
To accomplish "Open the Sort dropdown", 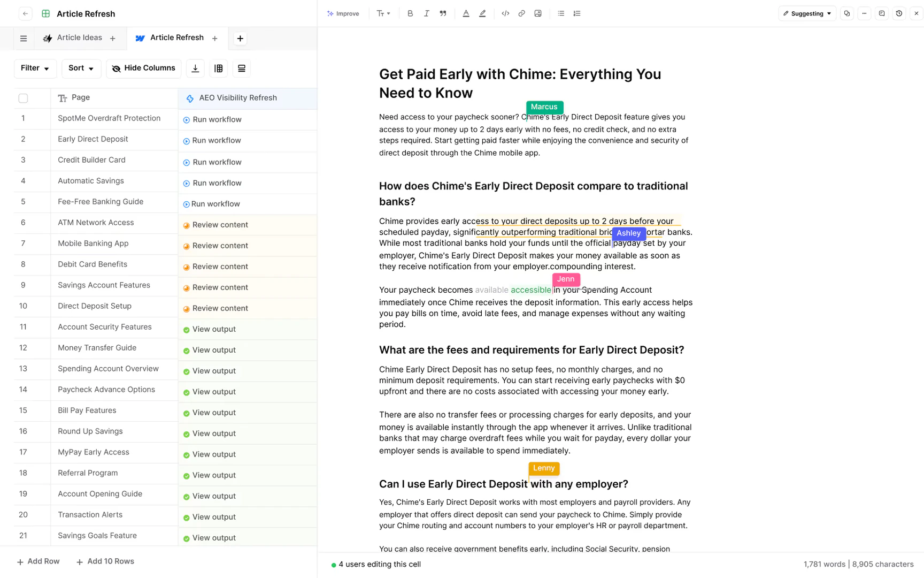I will tap(81, 68).
